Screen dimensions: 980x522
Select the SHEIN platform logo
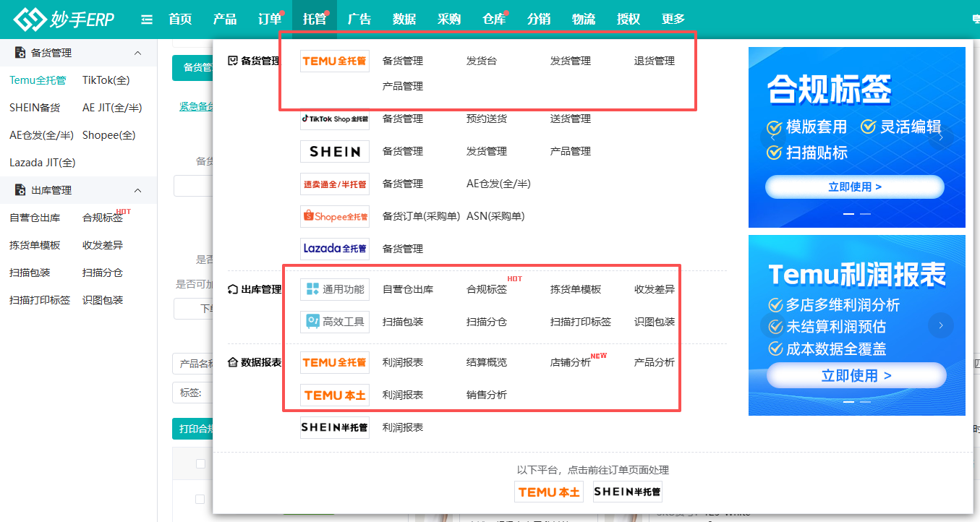(x=334, y=151)
